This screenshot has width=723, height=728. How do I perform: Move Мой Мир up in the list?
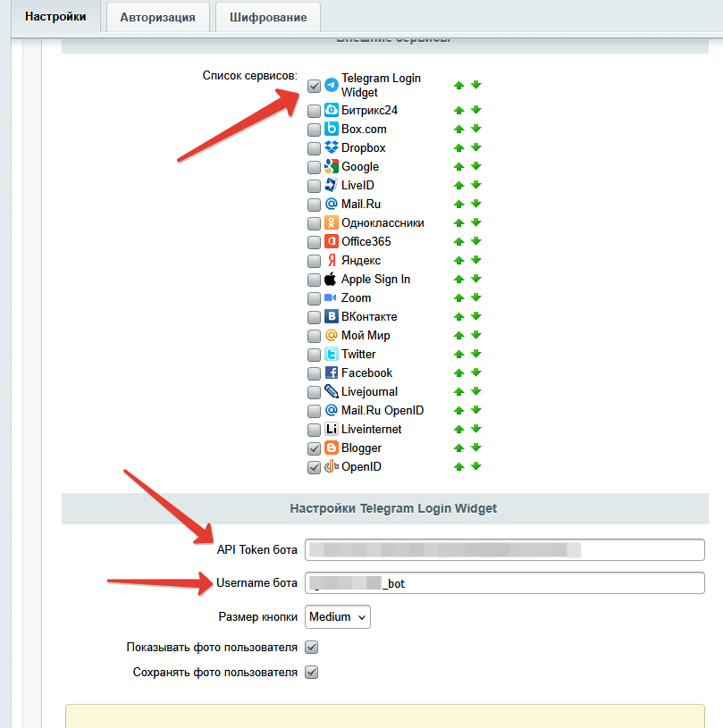(x=459, y=335)
